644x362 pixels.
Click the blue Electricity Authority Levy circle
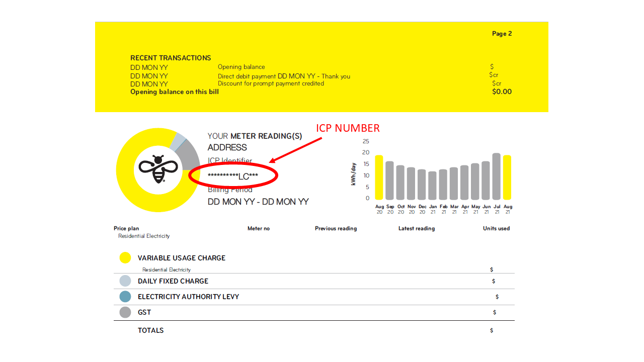click(125, 297)
